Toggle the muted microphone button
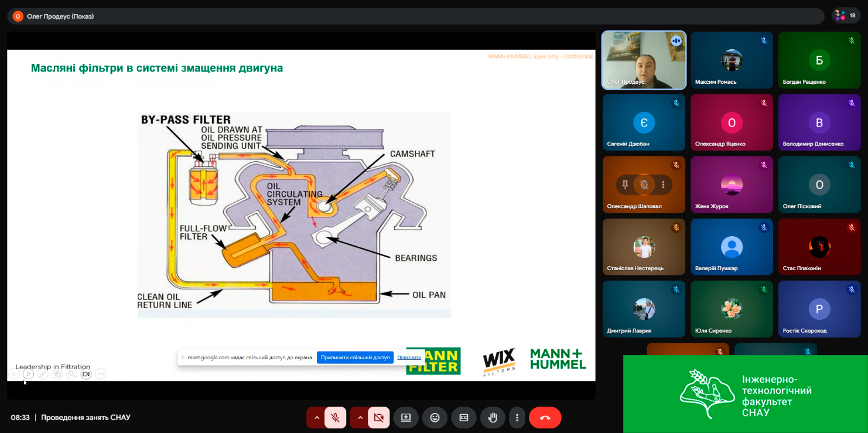 click(336, 418)
